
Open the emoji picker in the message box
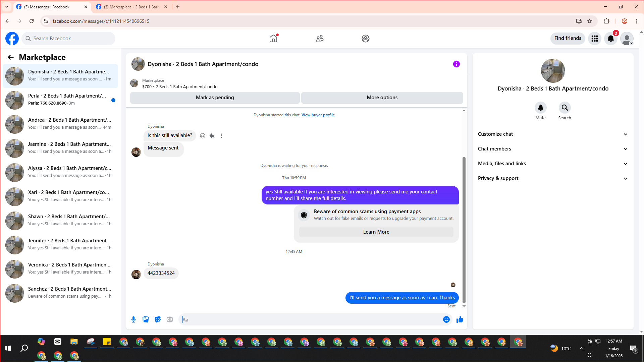pyautogui.click(x=446, y=319)
